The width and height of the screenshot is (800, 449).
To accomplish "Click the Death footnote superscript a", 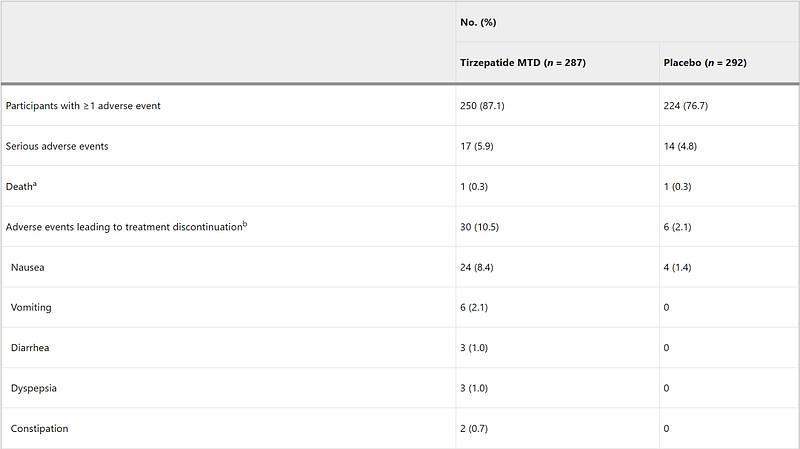I will point(35,183).
